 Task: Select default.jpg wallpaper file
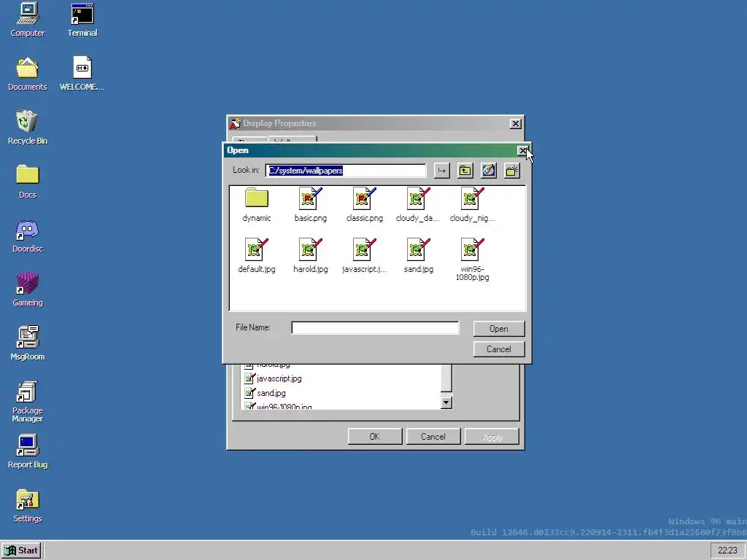(257, 256)
